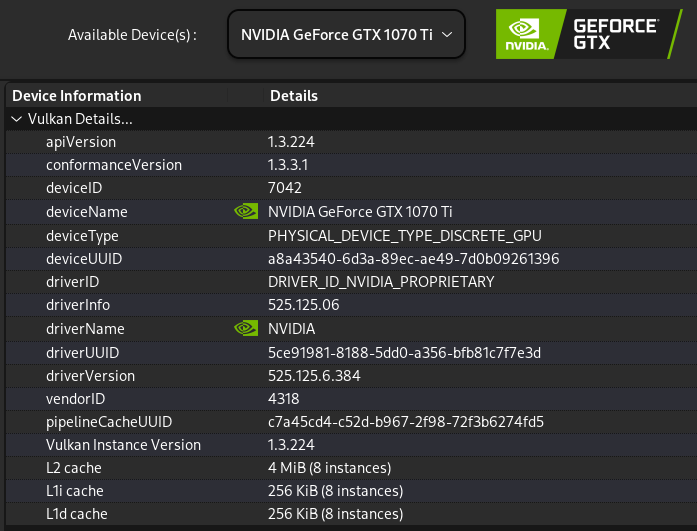The image size is (697, 531).
Task: Click the NVIDIA icon beside deviceName
Action: pos(246,211)
